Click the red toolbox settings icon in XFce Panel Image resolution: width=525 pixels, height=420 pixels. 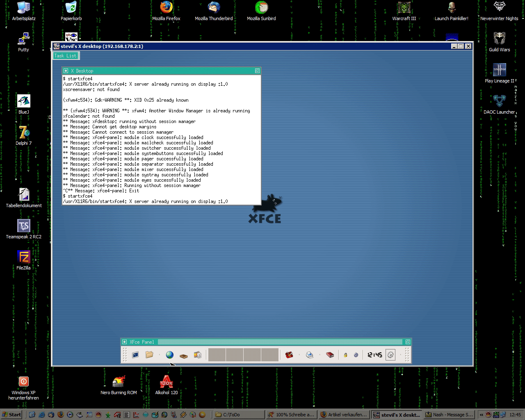click(x=289, y=355)
